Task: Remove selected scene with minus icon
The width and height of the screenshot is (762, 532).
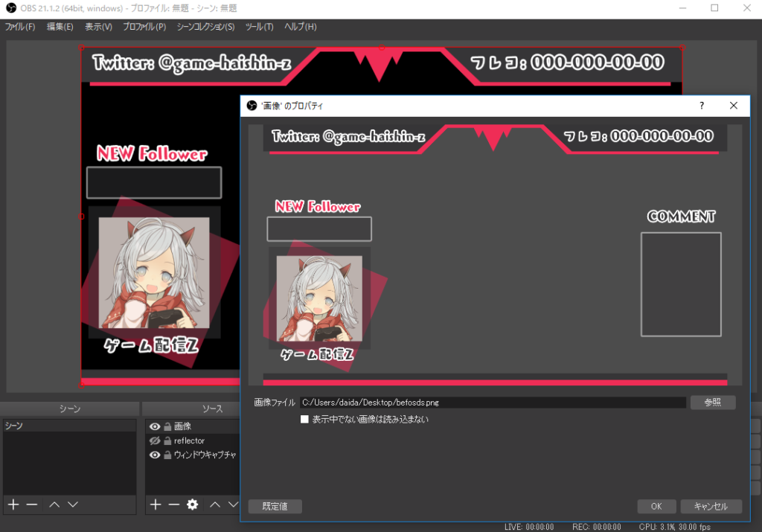Action: (32, 504)
